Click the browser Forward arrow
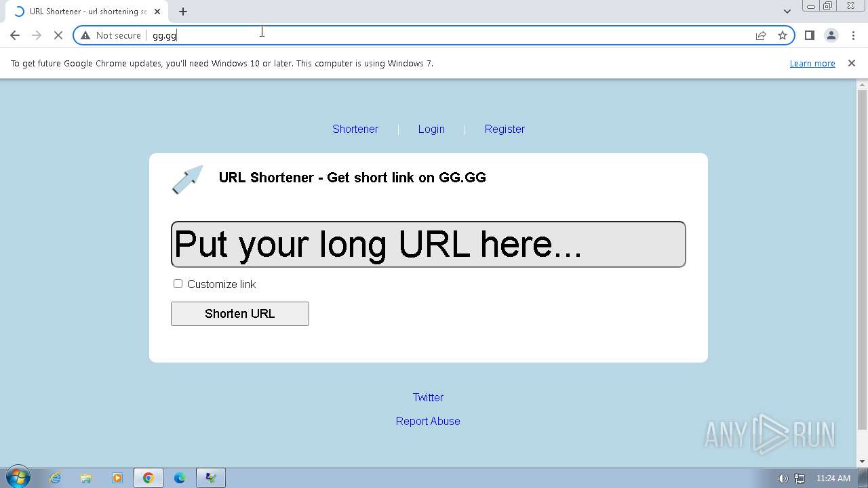Screen dimensions: 868x488 (x=37, y=35)
